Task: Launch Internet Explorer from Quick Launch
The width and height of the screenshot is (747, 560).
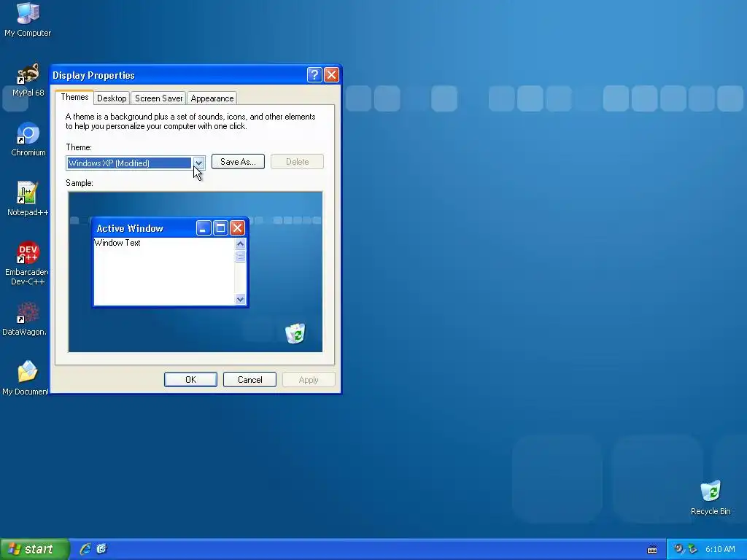Action: click(85, 549)
